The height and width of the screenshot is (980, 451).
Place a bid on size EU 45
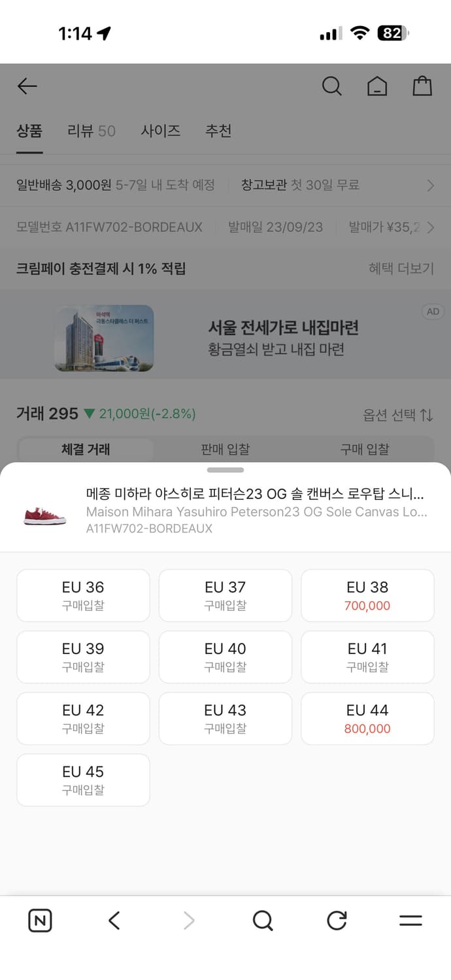(83, 779)
